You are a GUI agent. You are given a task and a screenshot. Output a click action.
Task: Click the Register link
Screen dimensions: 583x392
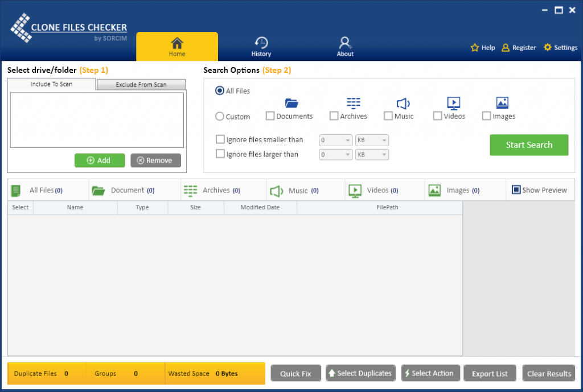[x=519, y=48]
